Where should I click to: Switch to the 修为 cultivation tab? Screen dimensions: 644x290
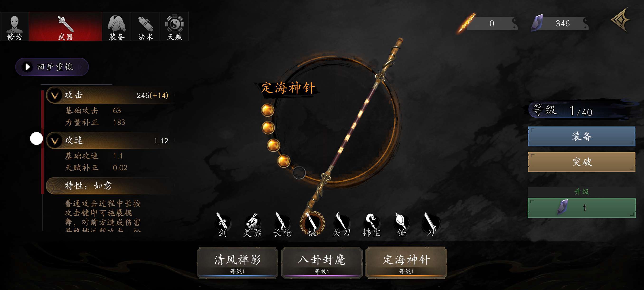click(x=14, y=27)
